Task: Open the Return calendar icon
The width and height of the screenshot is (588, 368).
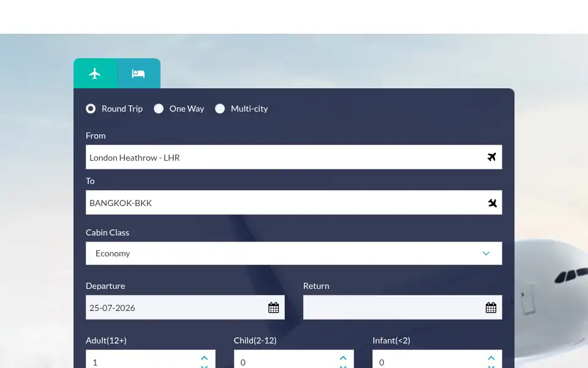Action: click(x=491, y=307)
